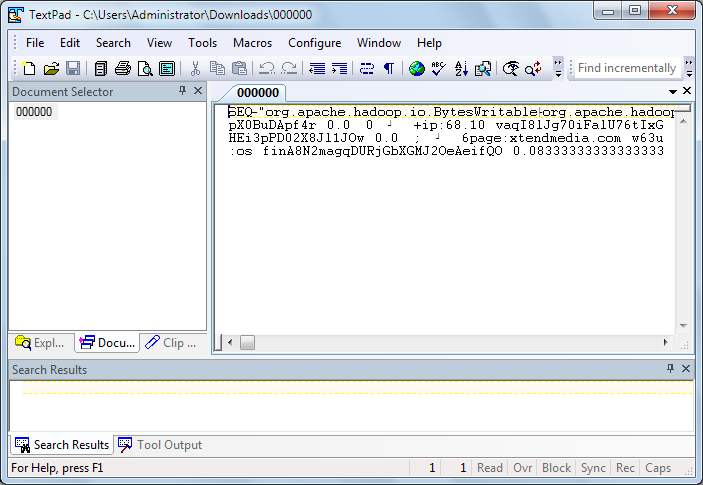
Task: Switch to the 000000 document tab
Action: pyautogui.click(x=258, y=93)
